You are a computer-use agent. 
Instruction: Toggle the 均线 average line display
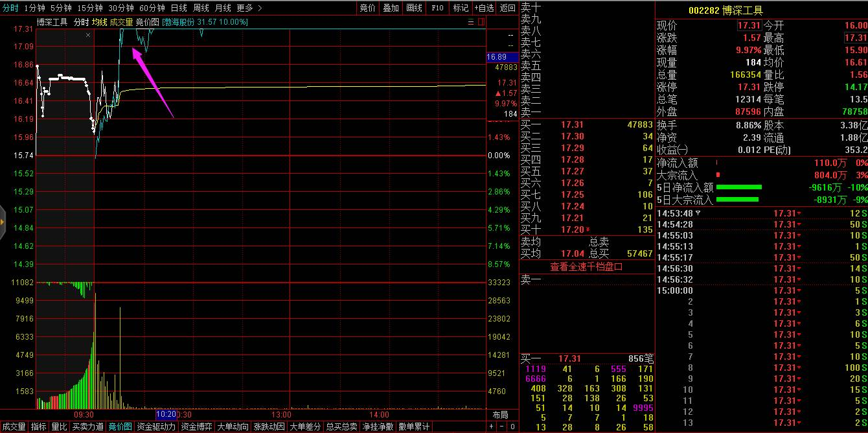pyautogui.click(x=99, y=21)
